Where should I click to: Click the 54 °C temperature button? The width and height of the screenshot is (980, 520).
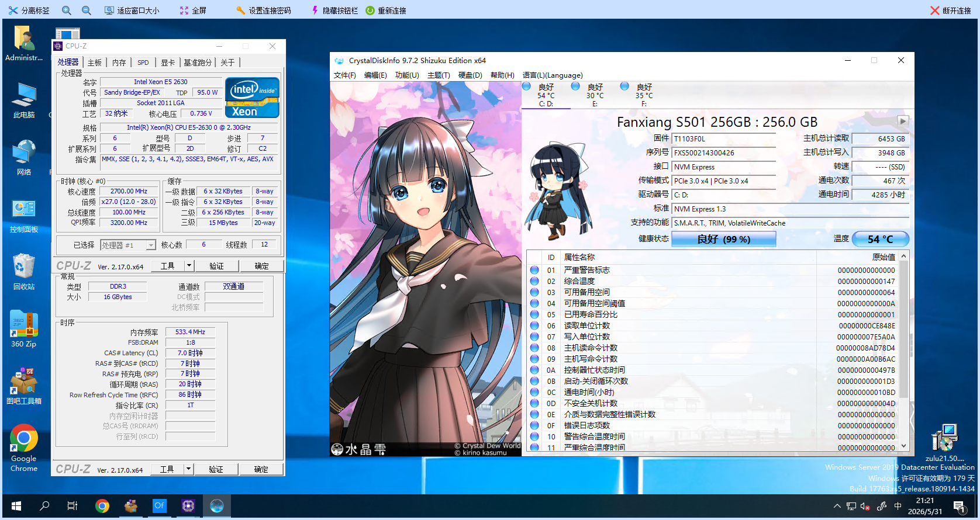[x=881, y=239]
